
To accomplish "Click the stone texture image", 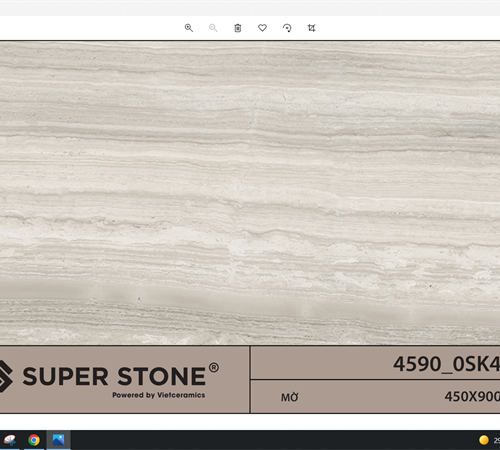I will tap(250, 193).
